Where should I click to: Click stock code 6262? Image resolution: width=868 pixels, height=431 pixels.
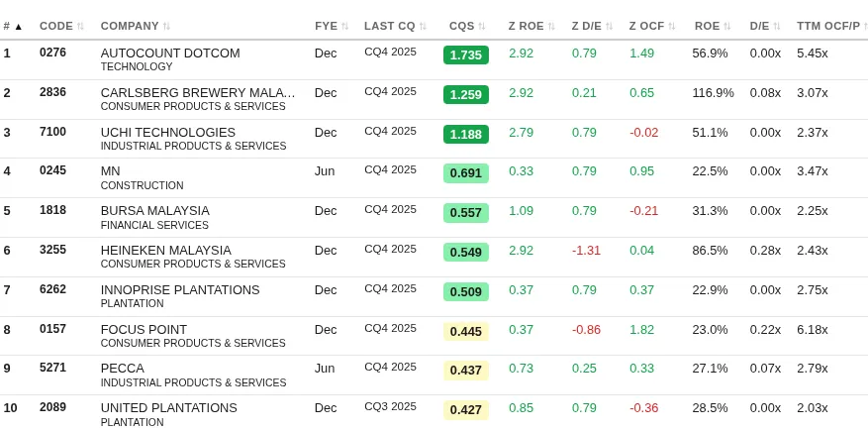tap(52, 289)
